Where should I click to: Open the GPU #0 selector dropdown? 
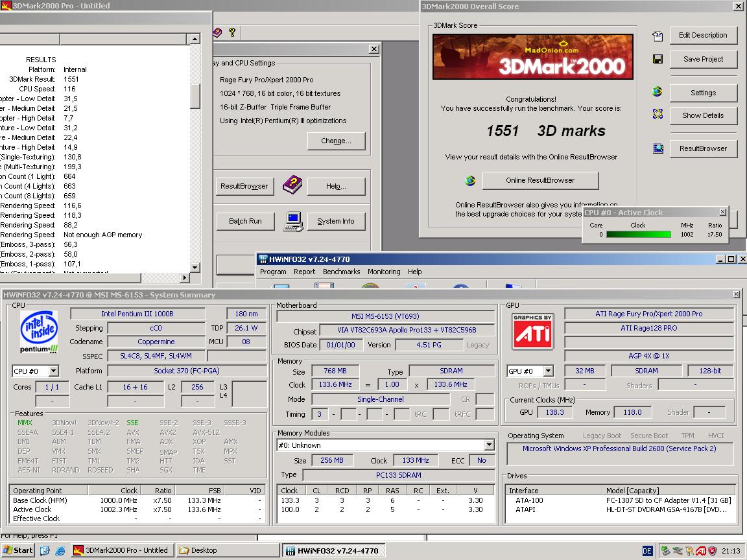pyautogui.click(x=549, y=371)
